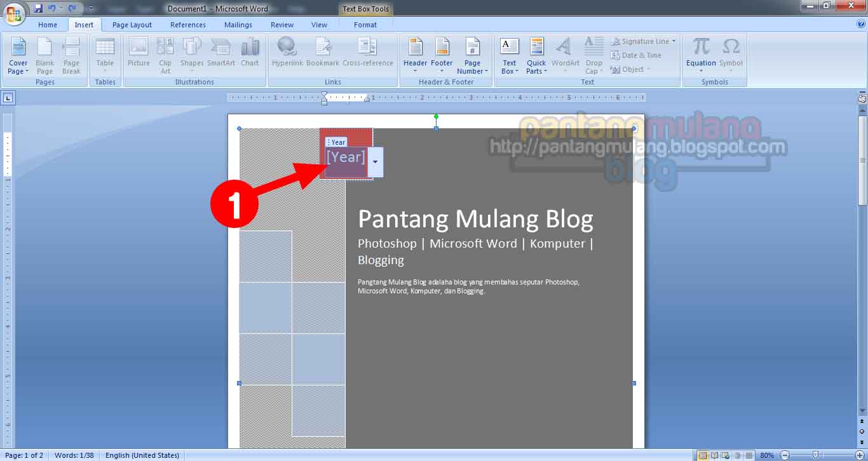Click the [Year] placeholder field
Image resolution: width=868 pixels, height=461 pixels.
tap(346, 157)
